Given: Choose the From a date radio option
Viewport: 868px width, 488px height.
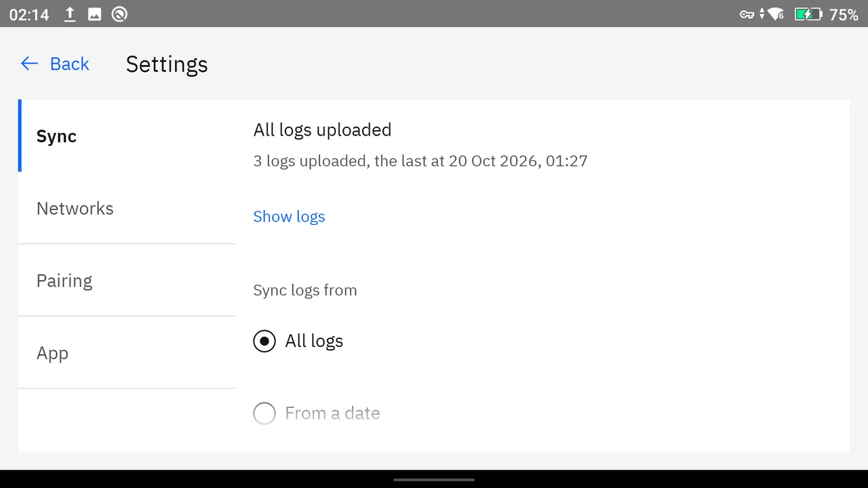Looking at the screenshot, I should tap(264, 413).
